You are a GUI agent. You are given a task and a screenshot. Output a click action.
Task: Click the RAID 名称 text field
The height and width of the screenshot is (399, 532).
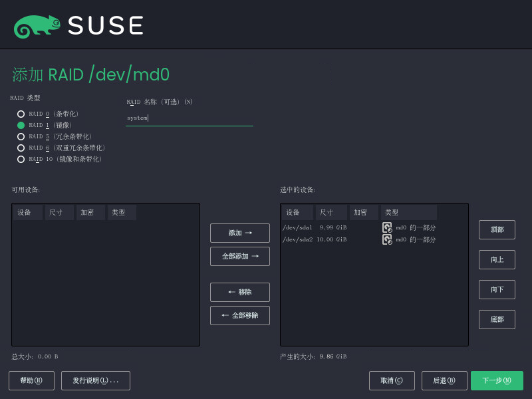(190, 118)
